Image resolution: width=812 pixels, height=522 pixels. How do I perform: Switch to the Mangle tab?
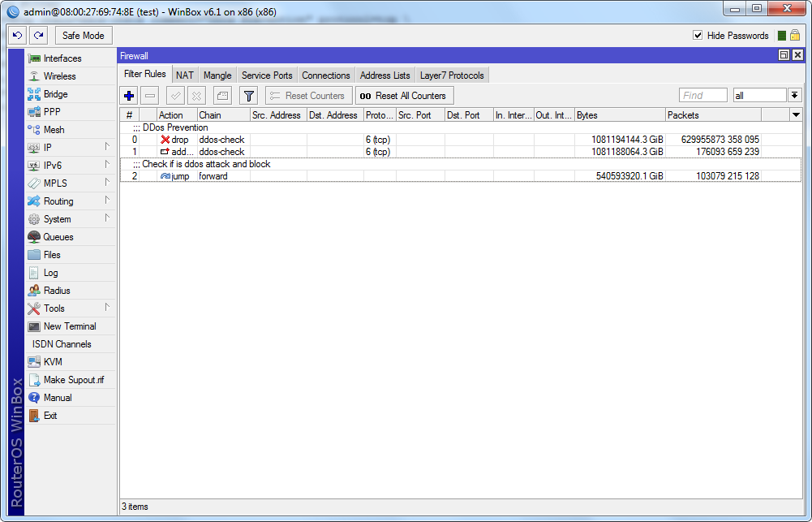pyautogui.click(x=217, y=75)
